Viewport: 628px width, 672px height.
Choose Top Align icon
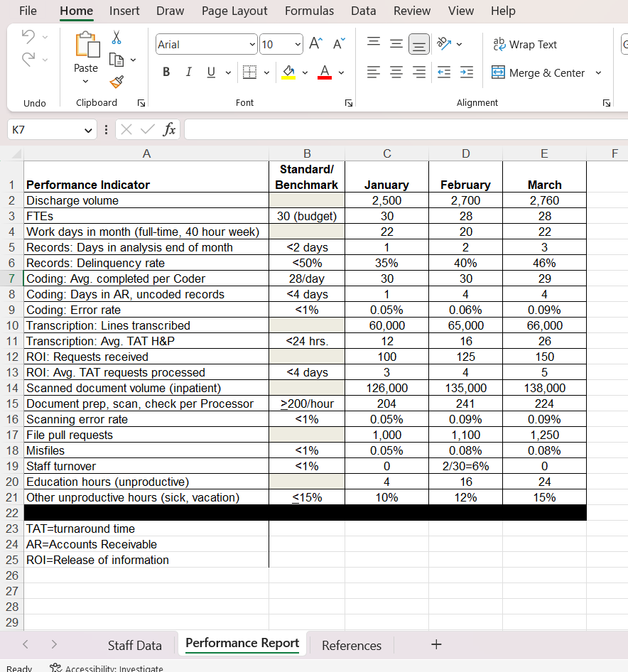pos(374,43)
